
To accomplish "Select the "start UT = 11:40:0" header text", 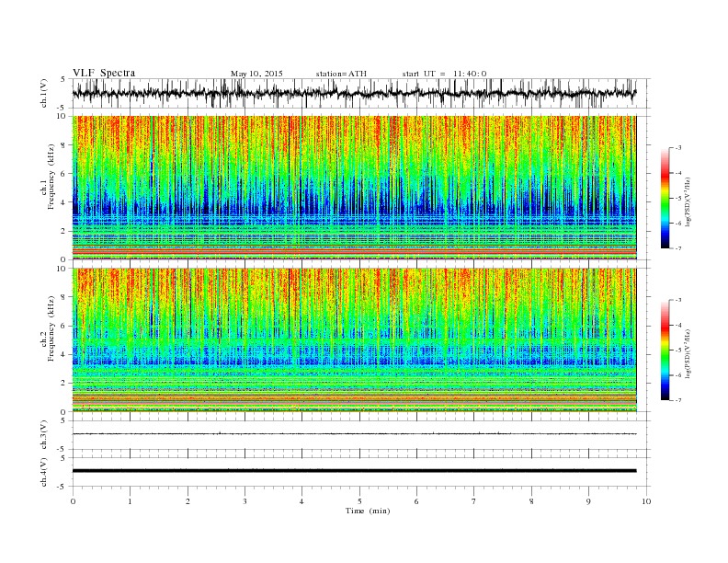I will coord(444,74).
